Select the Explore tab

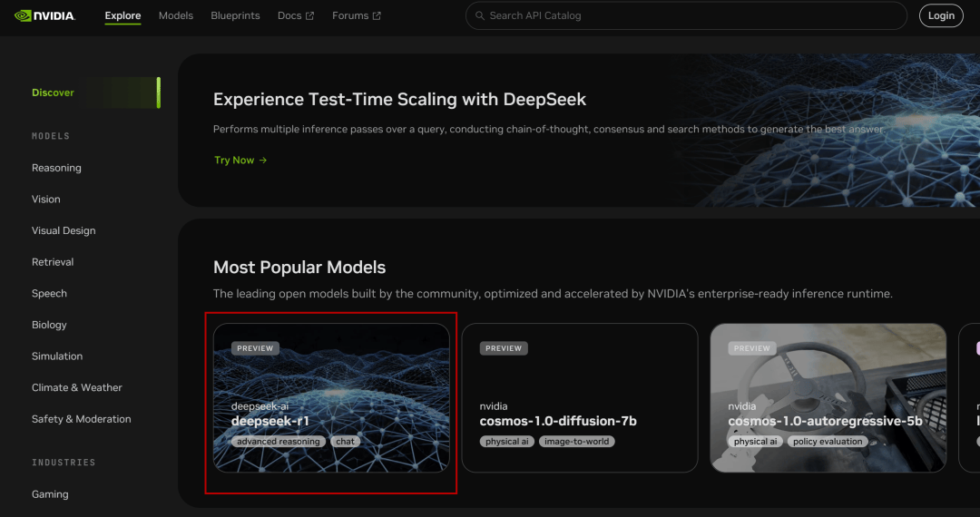click(x=122, y=15)
